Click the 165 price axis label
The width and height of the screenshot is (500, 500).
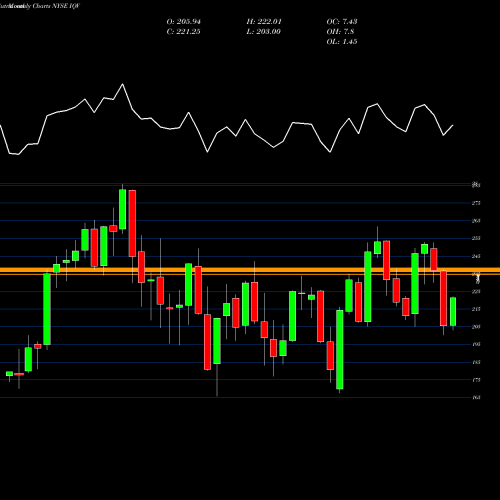coord(476,397)
